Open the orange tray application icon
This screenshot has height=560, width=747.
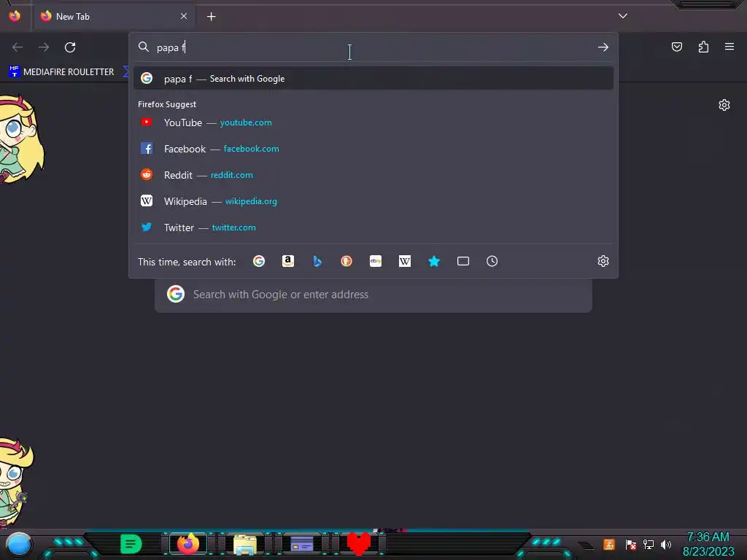[x=609, y=544]
